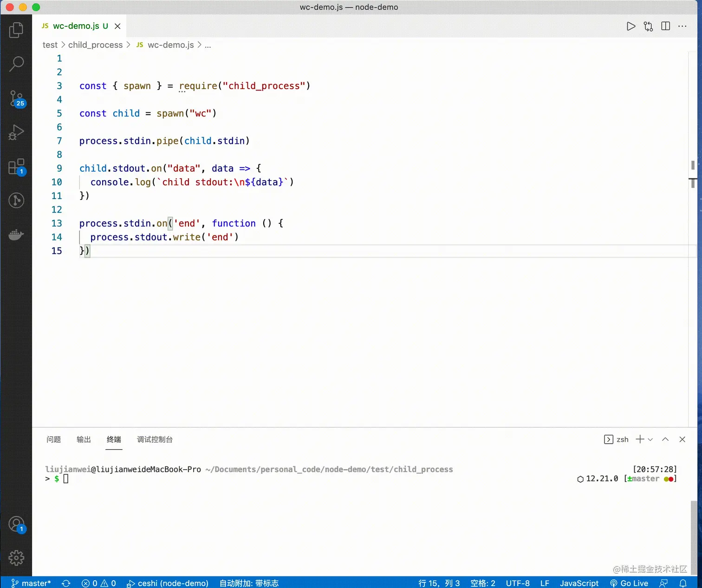Change line ending via LF status item
Viewport: 702px width, 588px height.
point(545,583)
